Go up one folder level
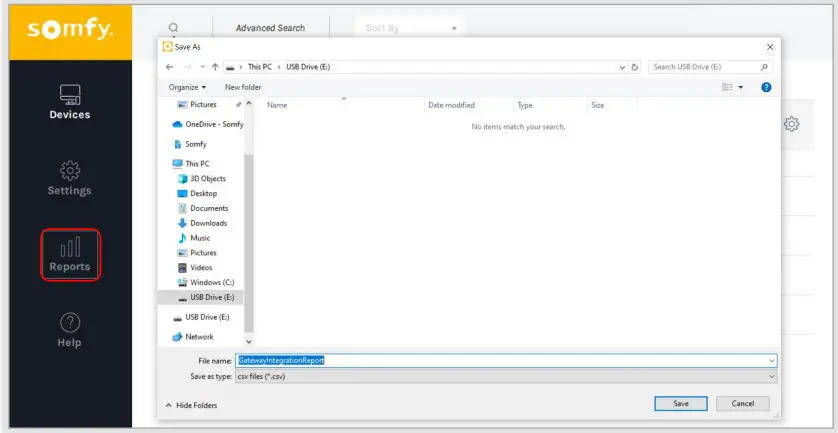 point(215,67)
